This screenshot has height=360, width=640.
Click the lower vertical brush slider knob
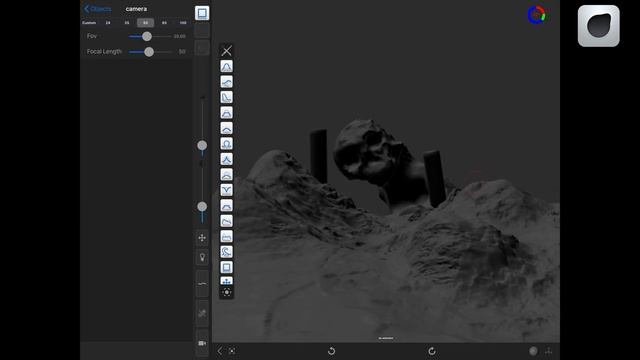tap(202, 207)
